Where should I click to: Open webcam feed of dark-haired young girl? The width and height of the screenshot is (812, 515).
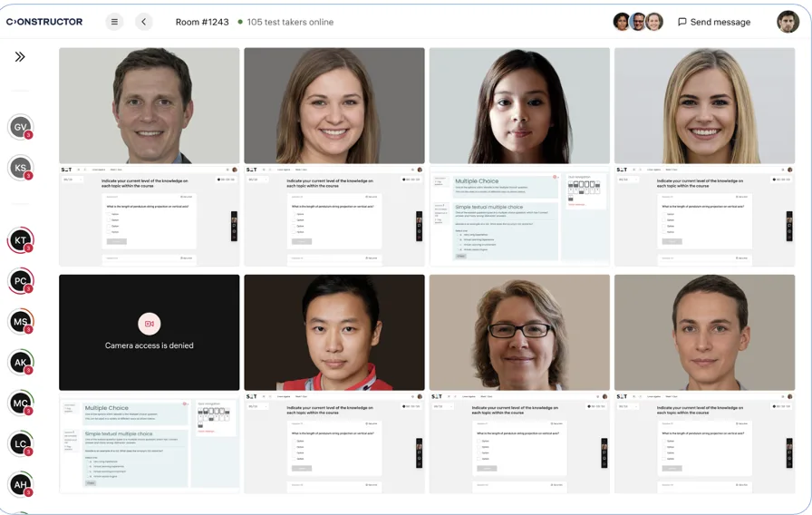[x=519, y=106]
